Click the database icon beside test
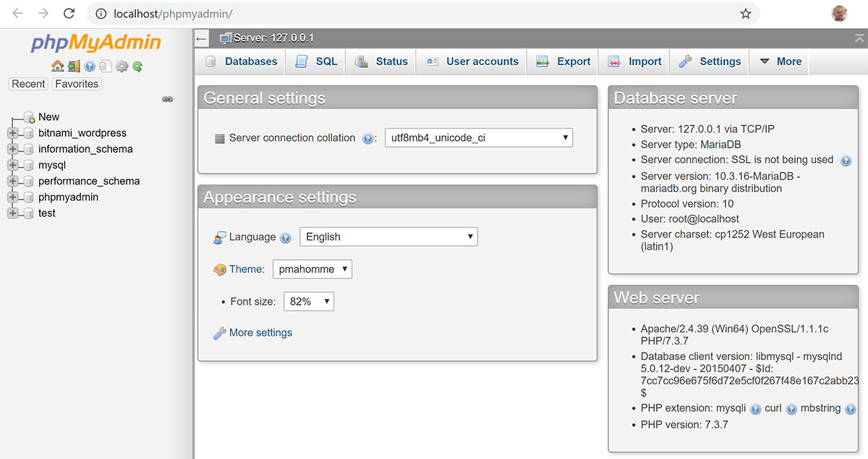Screen dimensions: 868x459 pos(28,213)
